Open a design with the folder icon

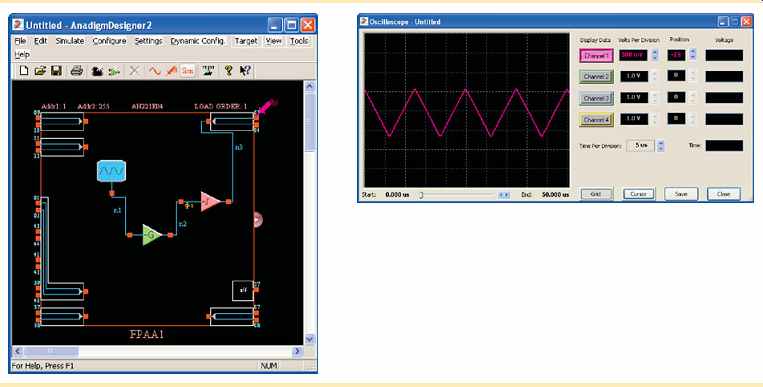40,71
